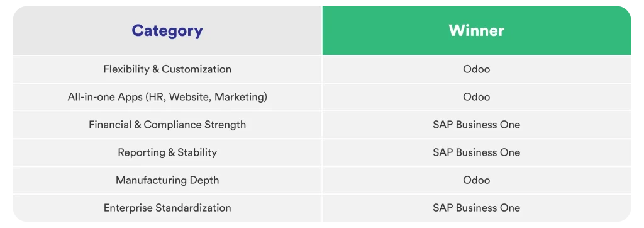This screenshot has height=228, width=644.
Task: Select the Enterprise Standardization cell
Action: tap(167, 208)
